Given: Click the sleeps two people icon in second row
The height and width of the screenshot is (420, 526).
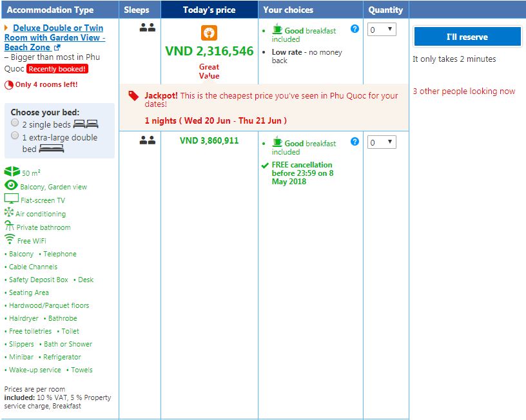Looking at the screenshot, I should 148,140.
